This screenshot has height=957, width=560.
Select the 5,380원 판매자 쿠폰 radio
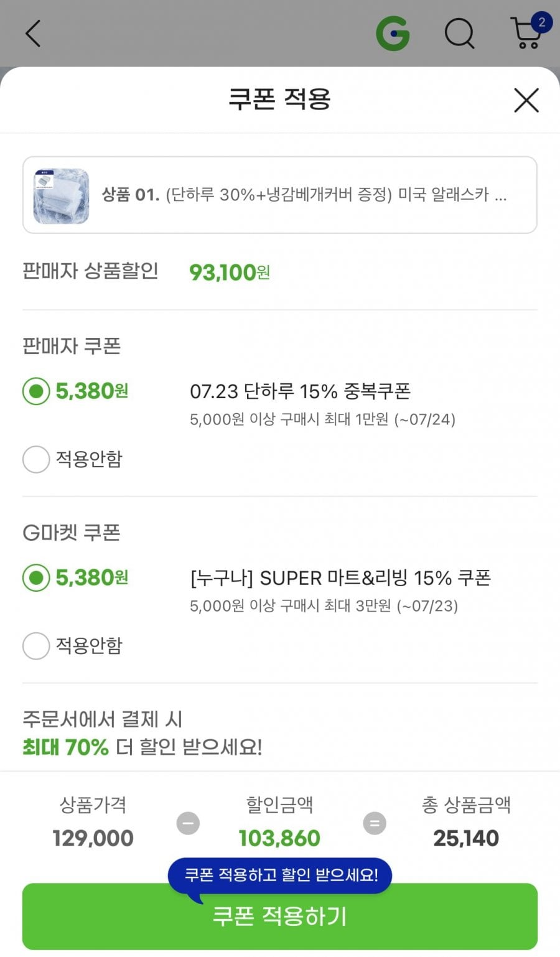36,391
